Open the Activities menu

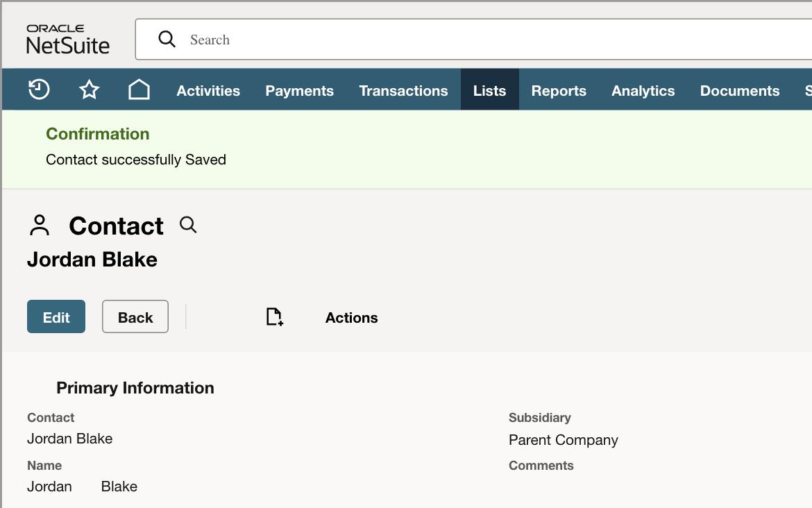(208, 91)
